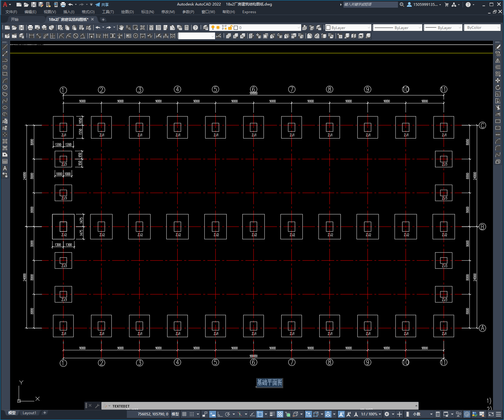Click the customization hamburger button in the status bar
Image resolution: width=504 pixels, height=420 pixels.
coord(498,414)
